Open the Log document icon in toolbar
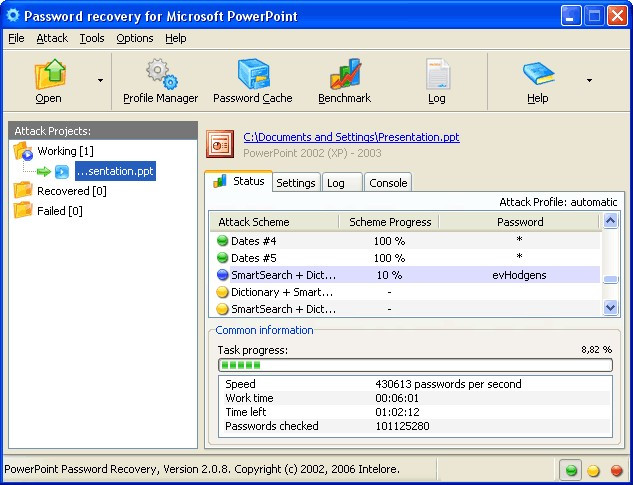 (437, 74)
